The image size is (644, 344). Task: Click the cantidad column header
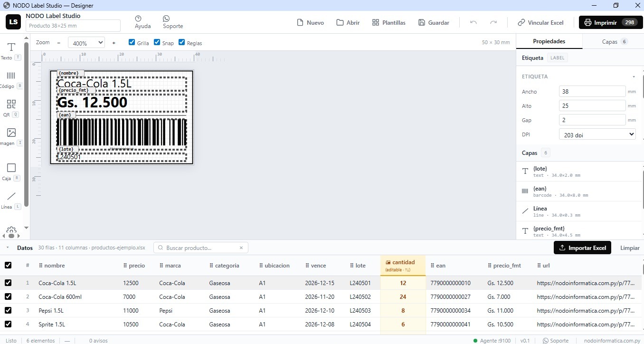click(403, 266)
